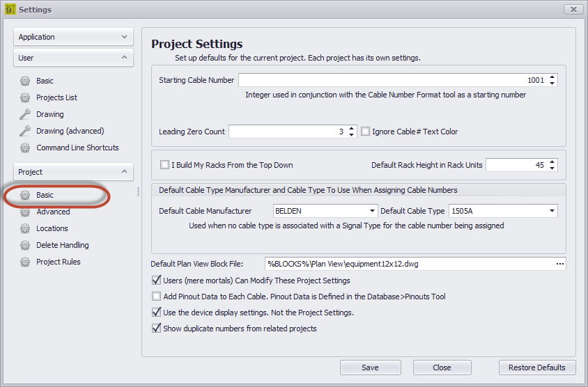
Task: Open the Default Cable Type dropdown
Action: tap(551, 211)
